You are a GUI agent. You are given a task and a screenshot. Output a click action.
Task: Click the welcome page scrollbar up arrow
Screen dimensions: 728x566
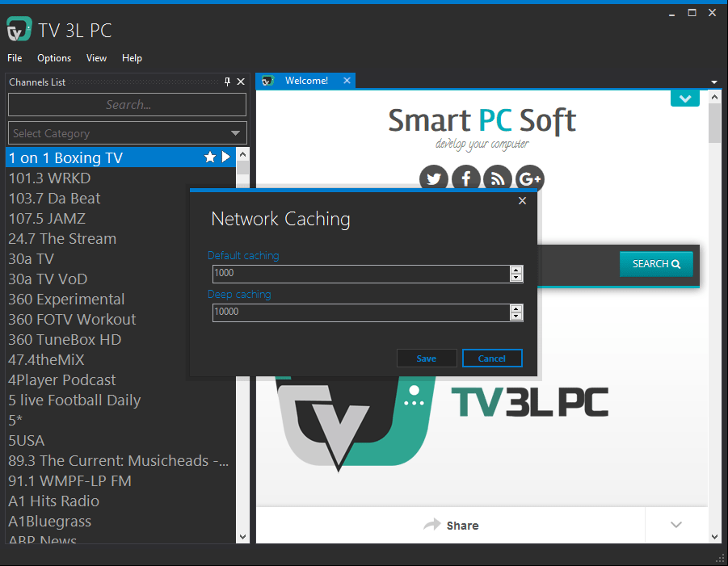[x=714, y=97]
